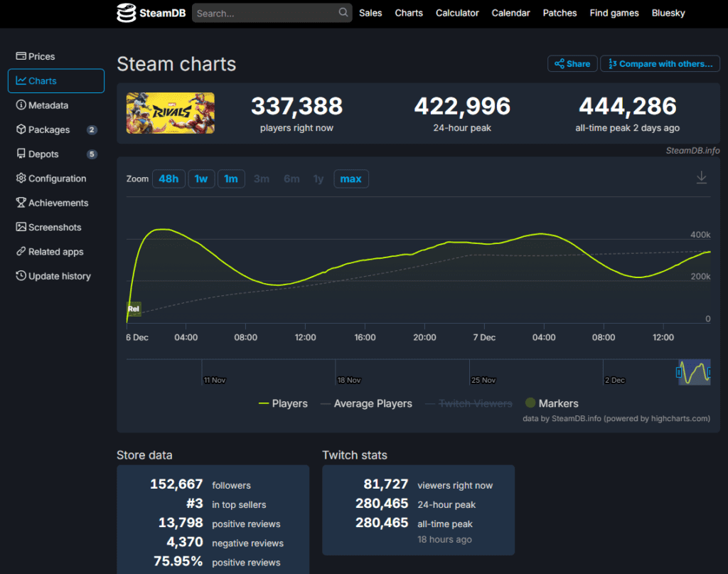
Task: Open the Calendar page
Action: click(x=510, y=13)
